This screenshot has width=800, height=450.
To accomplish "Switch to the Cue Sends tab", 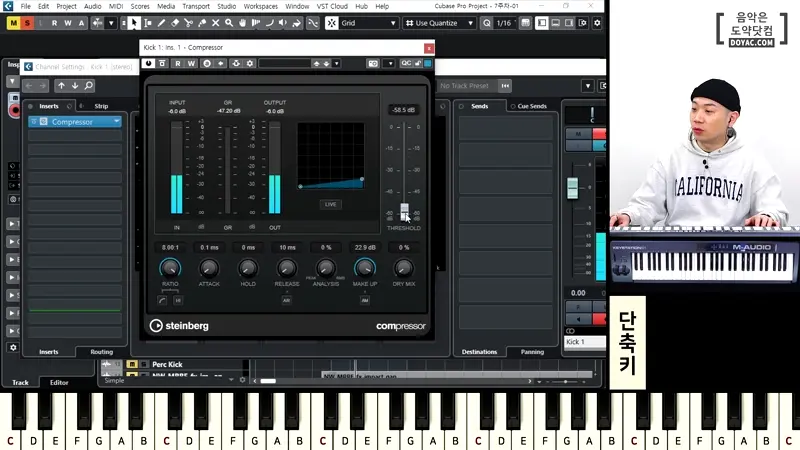I will pyautogui.click(x=532, y=106).
